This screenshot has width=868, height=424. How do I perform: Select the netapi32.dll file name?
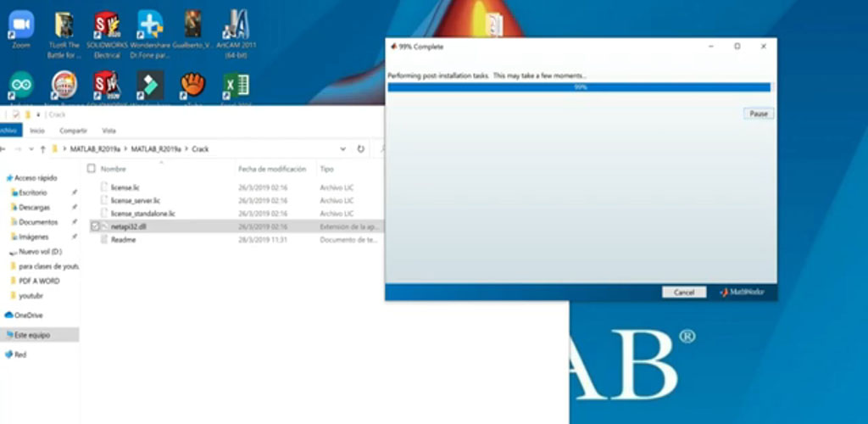pos(129,226)
